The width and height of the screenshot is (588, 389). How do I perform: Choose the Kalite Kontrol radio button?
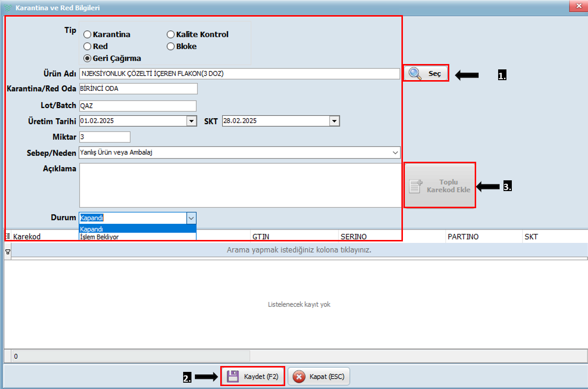[171, 35]
